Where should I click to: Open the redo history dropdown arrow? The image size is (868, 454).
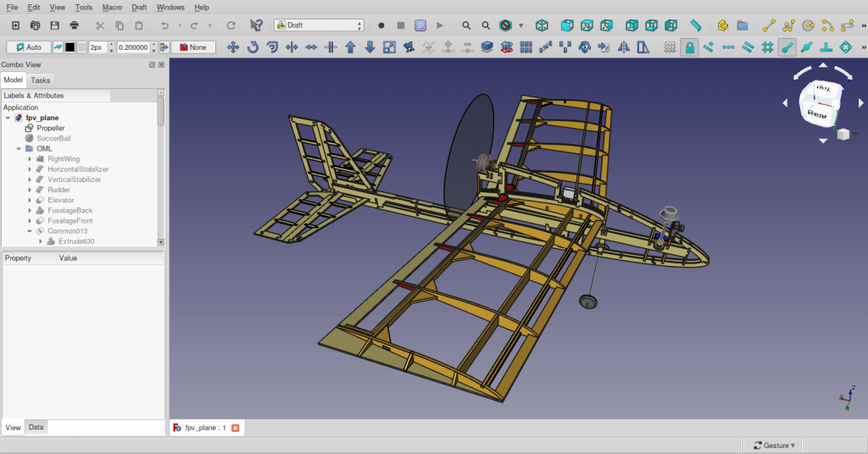coord(210,25)
